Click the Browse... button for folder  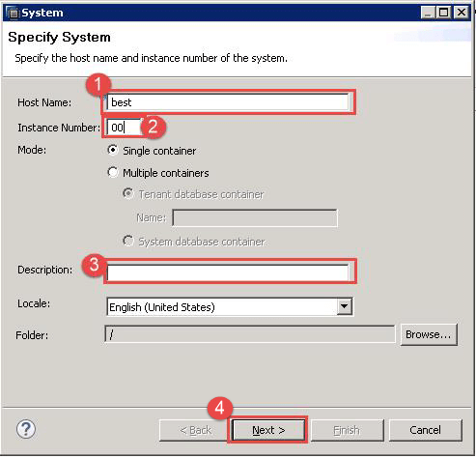[x=429, y=334]
